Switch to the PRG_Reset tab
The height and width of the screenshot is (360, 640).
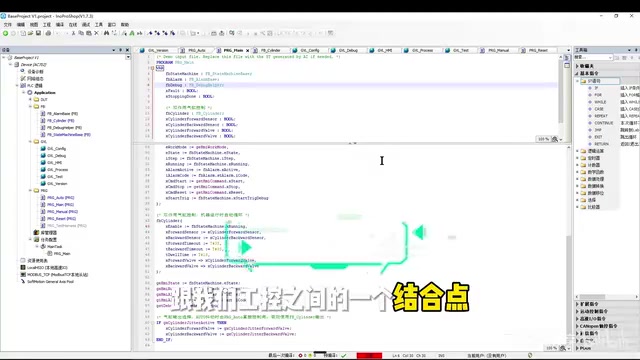(x=538, y=51)
